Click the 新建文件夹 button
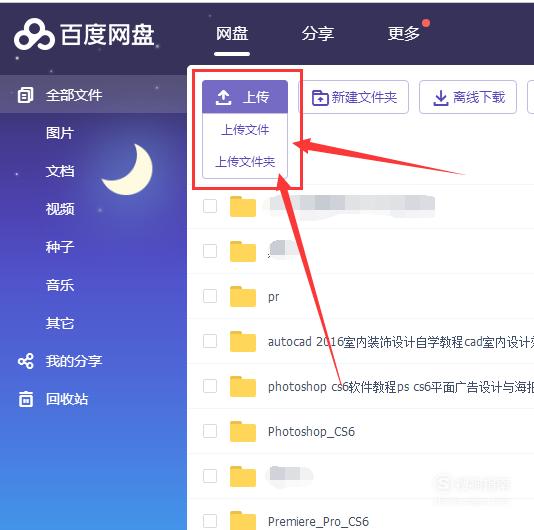 pos(354,97)
